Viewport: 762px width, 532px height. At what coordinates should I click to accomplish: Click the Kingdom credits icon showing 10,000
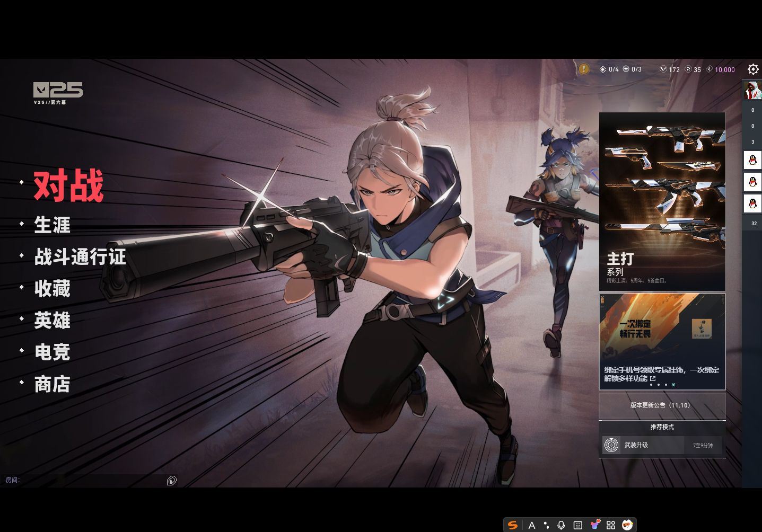710,69
